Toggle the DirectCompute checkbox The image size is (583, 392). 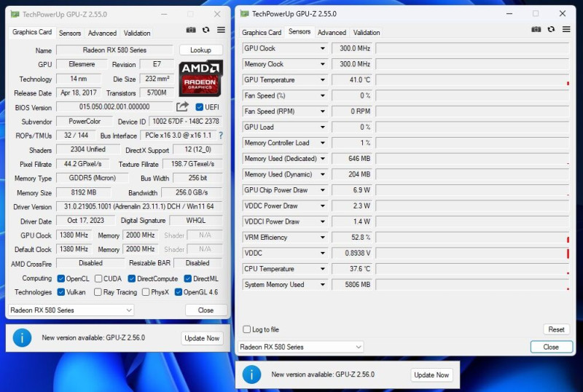coord(132,278)
